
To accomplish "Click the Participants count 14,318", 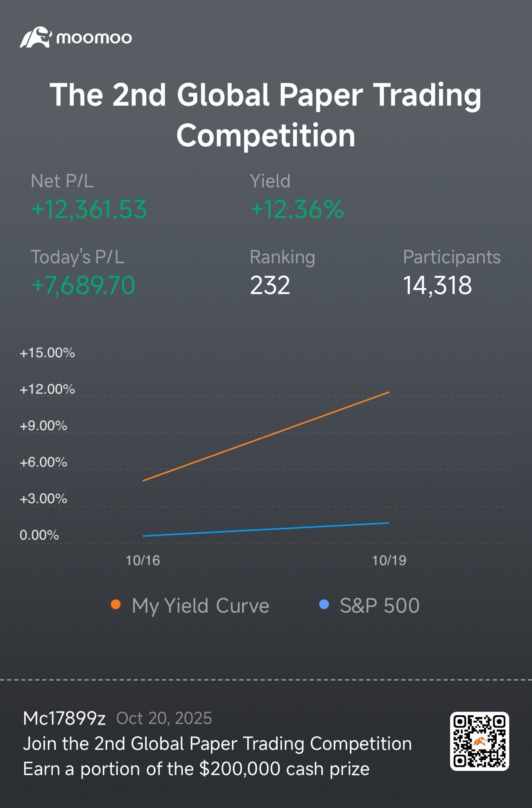I will 437,285.
